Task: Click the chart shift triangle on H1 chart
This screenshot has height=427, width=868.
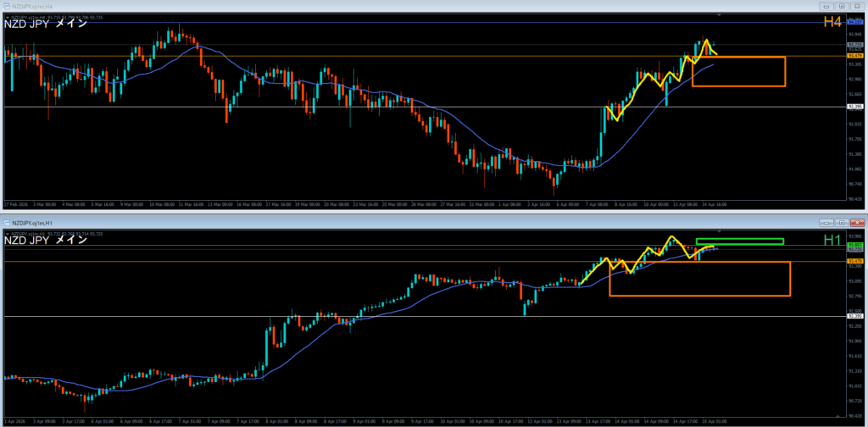Action: coord(719,230)
